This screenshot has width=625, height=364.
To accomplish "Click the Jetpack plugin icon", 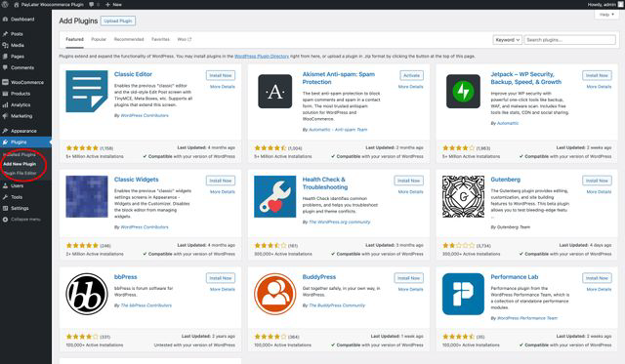I will [x=463, y=91].
